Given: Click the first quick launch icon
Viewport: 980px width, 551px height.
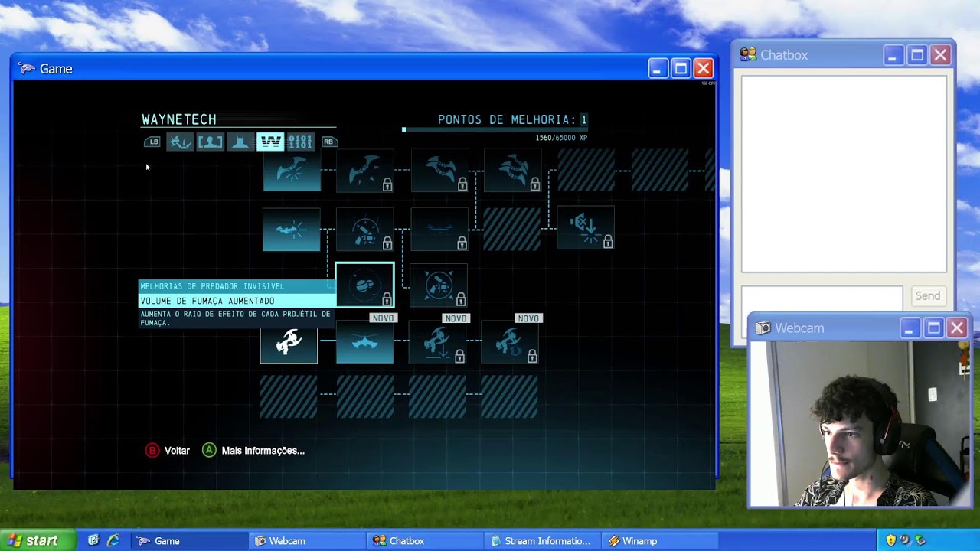Looking at the screenshot, I should tap(93, 540).
